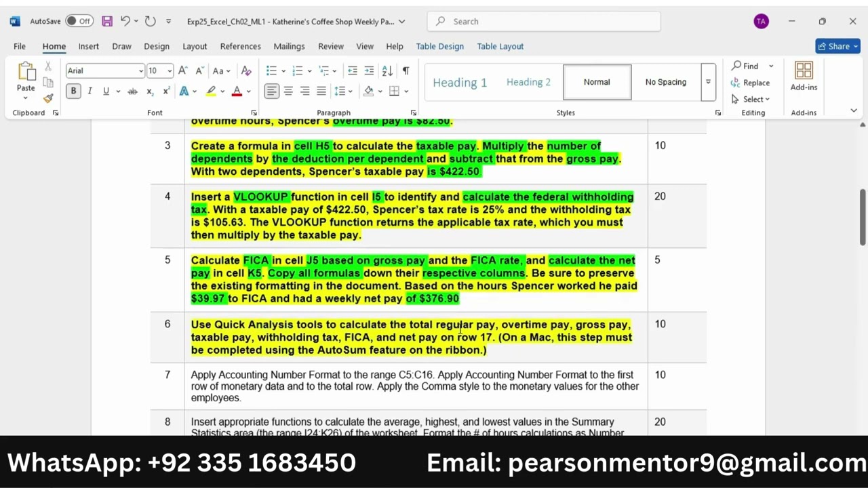The height and width of the screenshot is (488, 868).
Task: Click the Redo arrow
Action: (151, 21)
